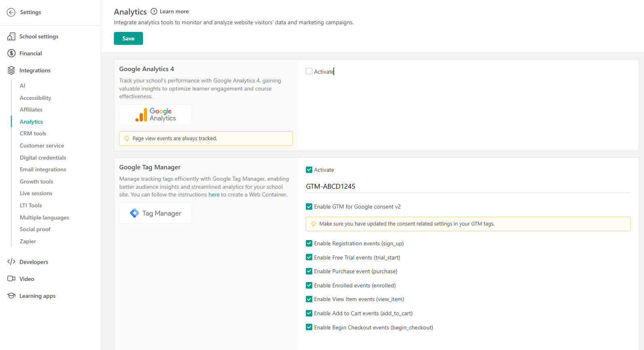The image size is (644, 350).
Task: Open Developers section
Action: pyautogui.click(x=34, y=262)
